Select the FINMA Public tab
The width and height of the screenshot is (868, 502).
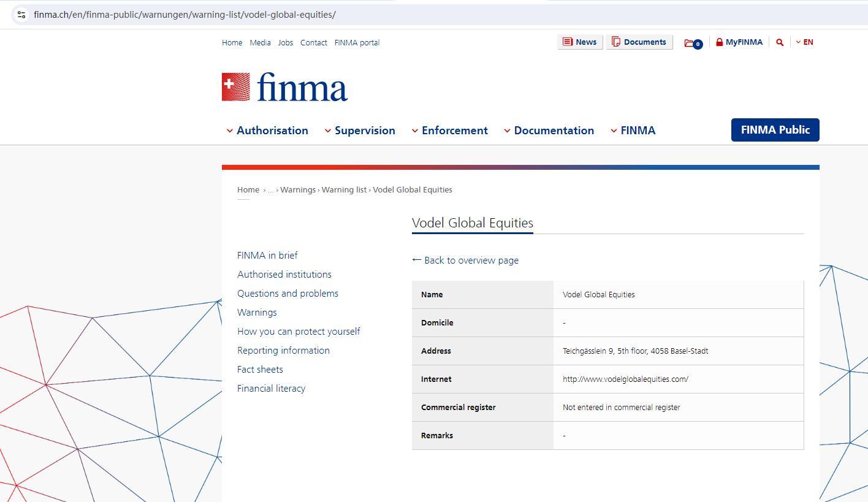tap(775, 130)
